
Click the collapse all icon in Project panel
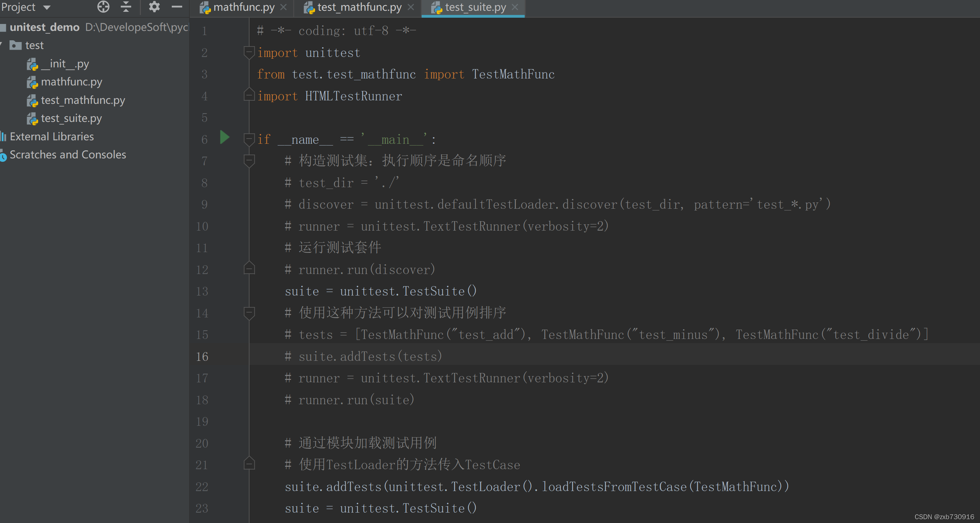(x=126, y=7)
